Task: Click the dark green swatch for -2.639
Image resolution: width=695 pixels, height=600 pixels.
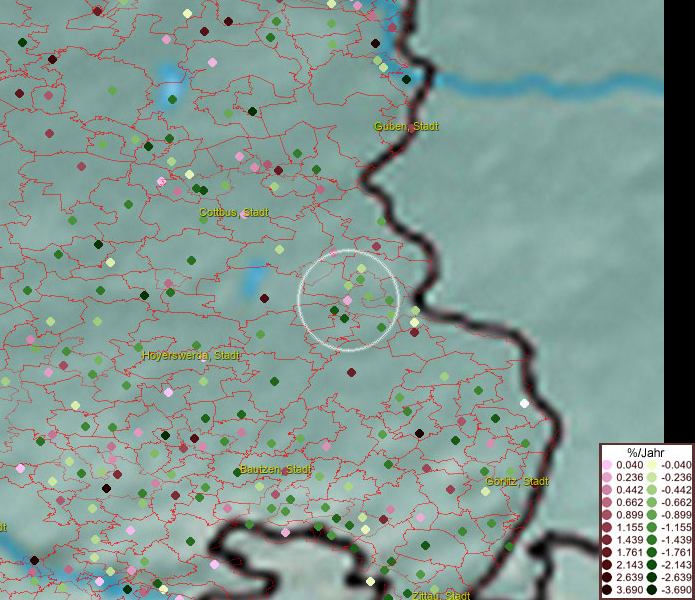Action: (x=652, y=578)
